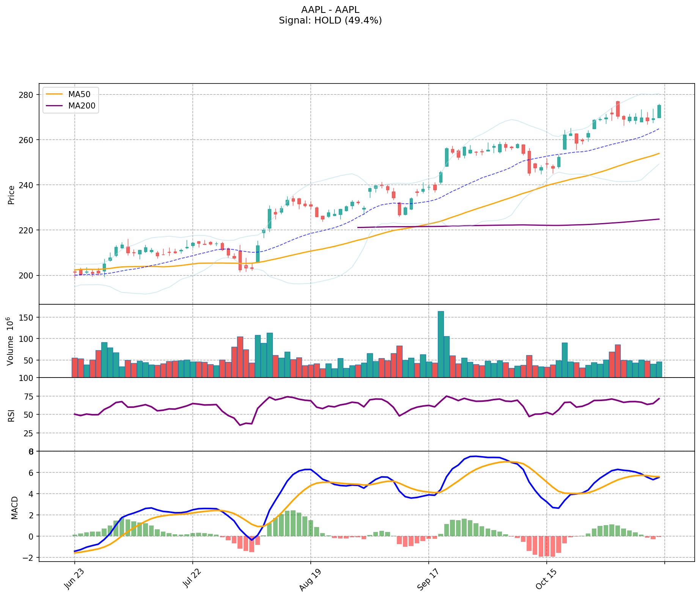Click the Price y-axis label

(x=11, y=195)
